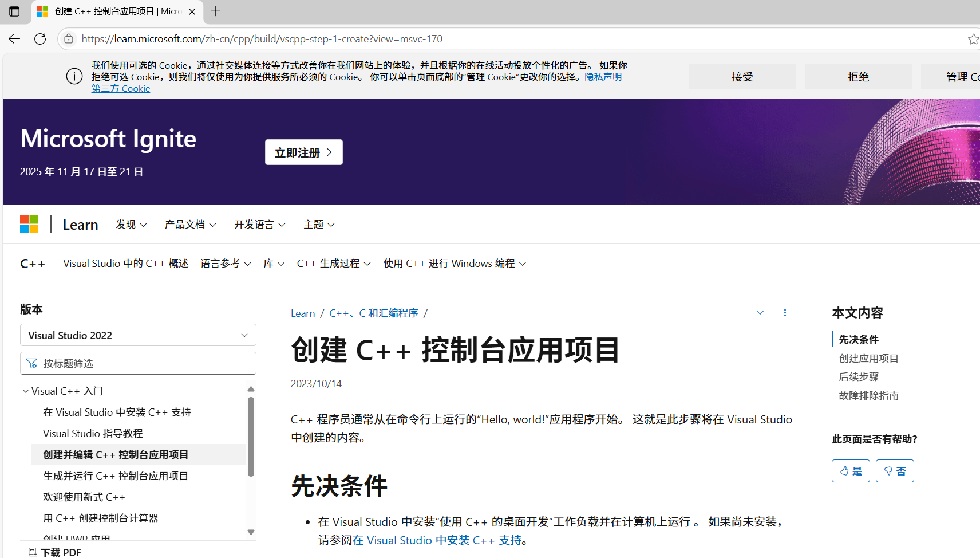Expand the 发现 menu
The height and width of the screenshot is (558, 980).
(x=132, y=225)
